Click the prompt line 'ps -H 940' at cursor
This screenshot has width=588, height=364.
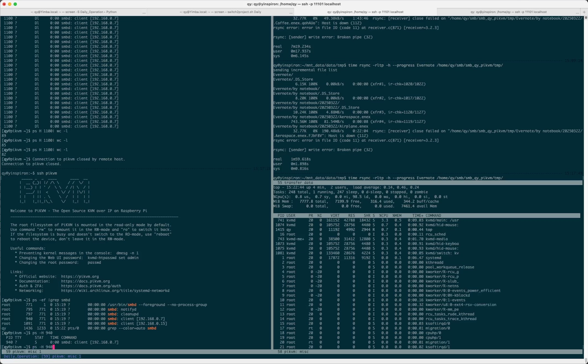pyautogui.click(x=28, y=347)
